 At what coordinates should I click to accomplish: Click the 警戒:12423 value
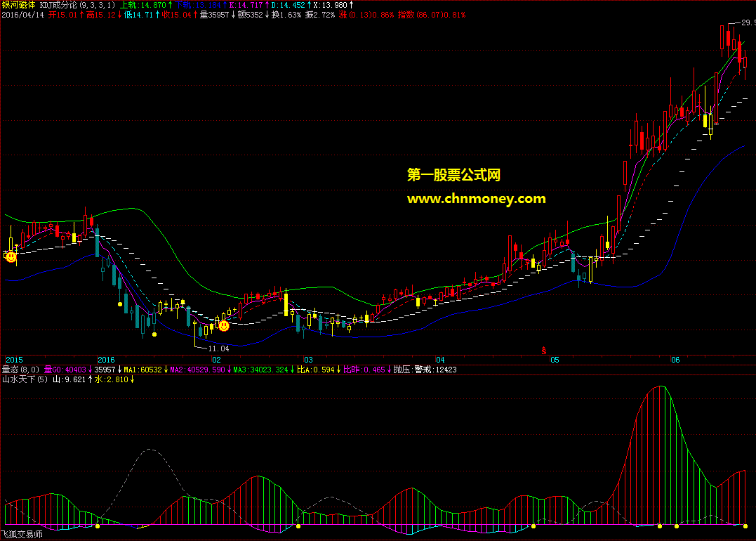tap(435, 370)
